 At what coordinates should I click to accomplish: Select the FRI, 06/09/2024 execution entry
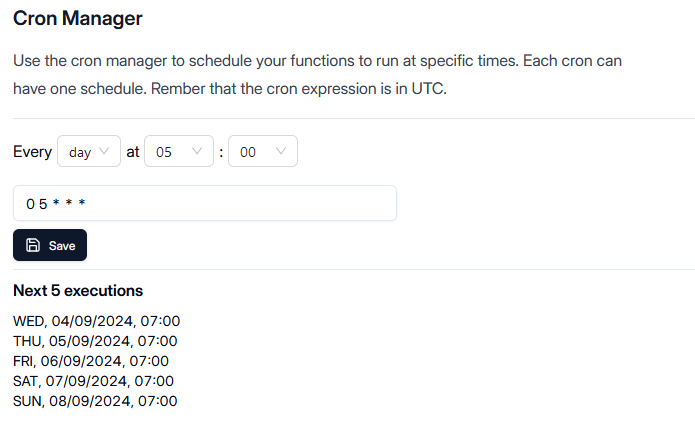[91, 361]
